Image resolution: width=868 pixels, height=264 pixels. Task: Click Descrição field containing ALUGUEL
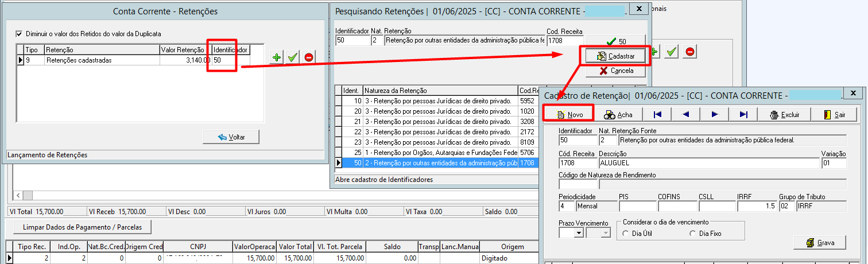tap(709, 163)
